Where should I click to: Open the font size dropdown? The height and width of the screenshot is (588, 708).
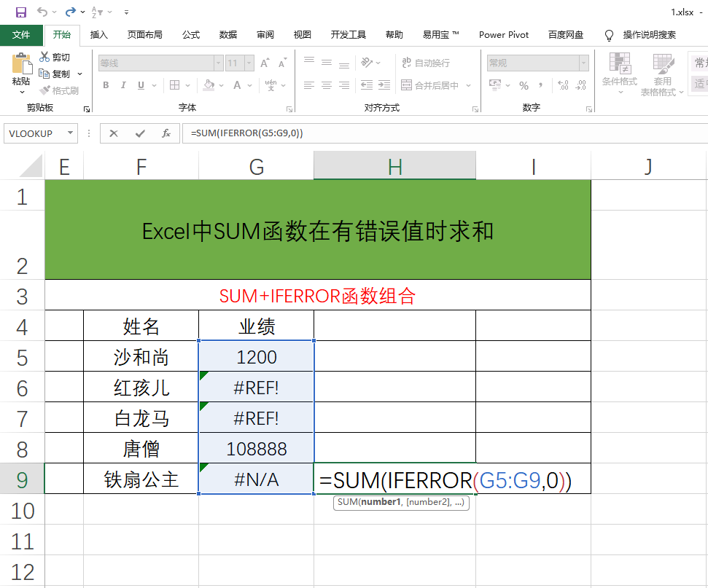(x=249, y=63)
